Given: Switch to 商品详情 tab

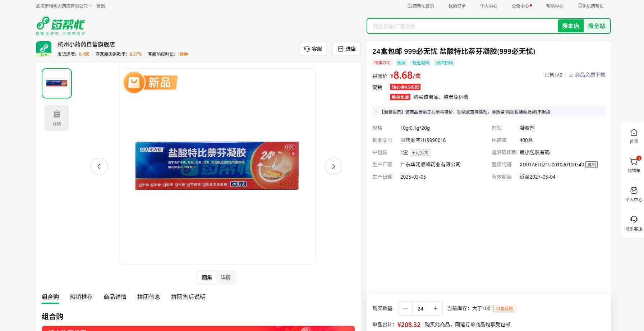Looking at the screenshot, I should (115, 297).
